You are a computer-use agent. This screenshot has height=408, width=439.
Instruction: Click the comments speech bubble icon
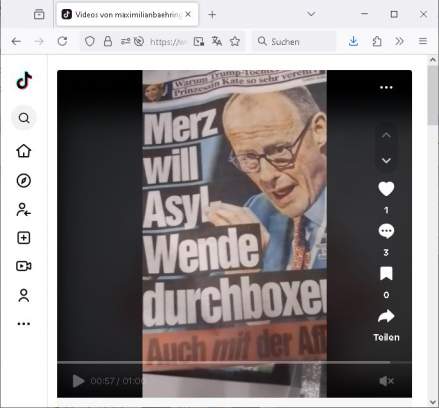click(386, 231)
